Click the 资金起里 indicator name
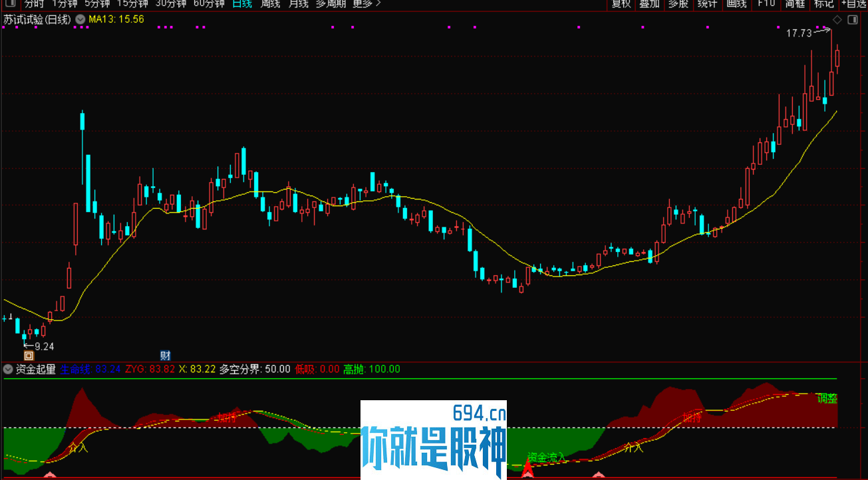 (x=36, y=369)
